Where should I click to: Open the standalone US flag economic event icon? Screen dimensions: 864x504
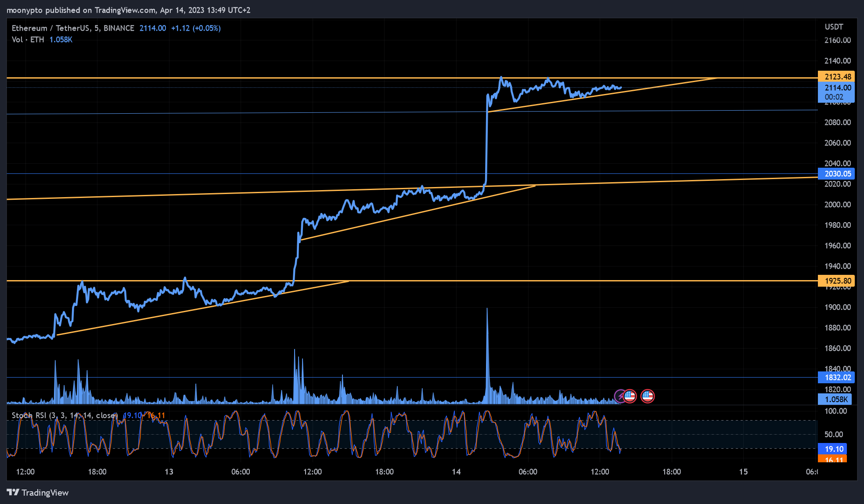click(648, 396)
